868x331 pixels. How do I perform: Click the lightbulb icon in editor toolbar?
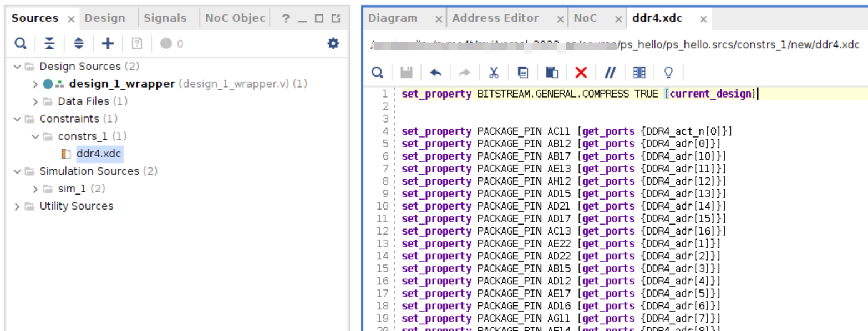tap(668, 73)
